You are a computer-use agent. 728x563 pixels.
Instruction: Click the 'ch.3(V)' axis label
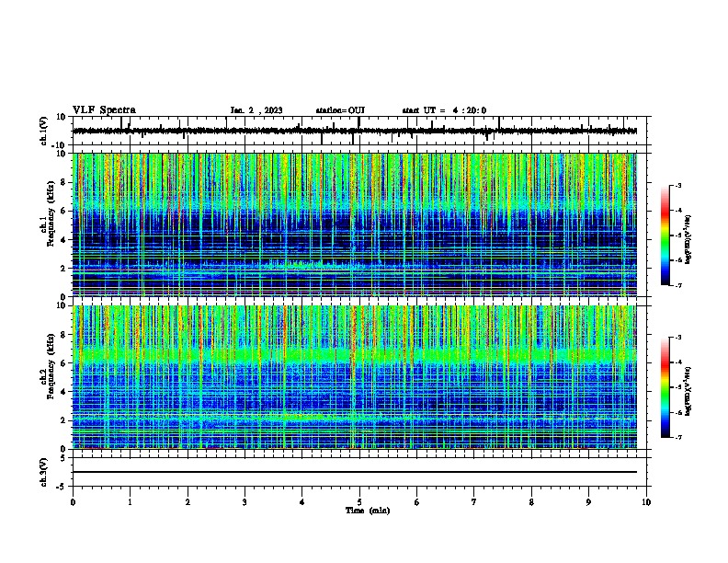click(44, 473)
